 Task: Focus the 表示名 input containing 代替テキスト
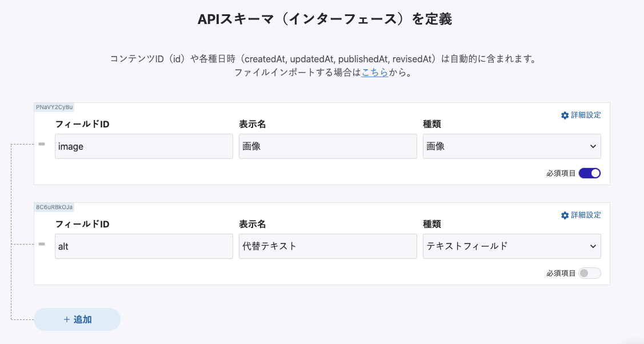327,246
